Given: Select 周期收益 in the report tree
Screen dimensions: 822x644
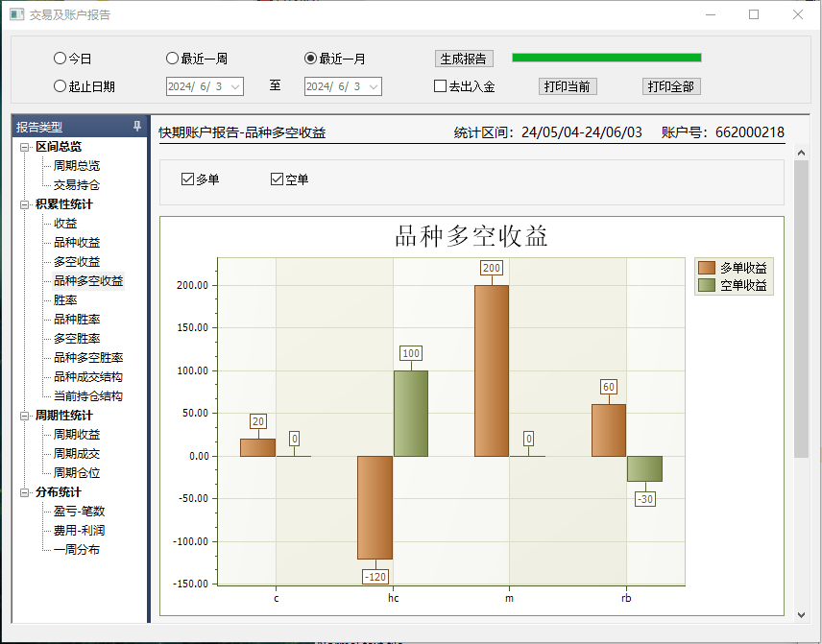Looking at the screenshot, I should 77,435.
